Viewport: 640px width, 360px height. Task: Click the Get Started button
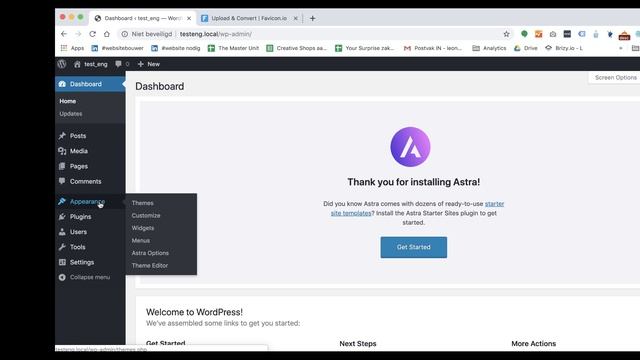(x=413, y=247)
